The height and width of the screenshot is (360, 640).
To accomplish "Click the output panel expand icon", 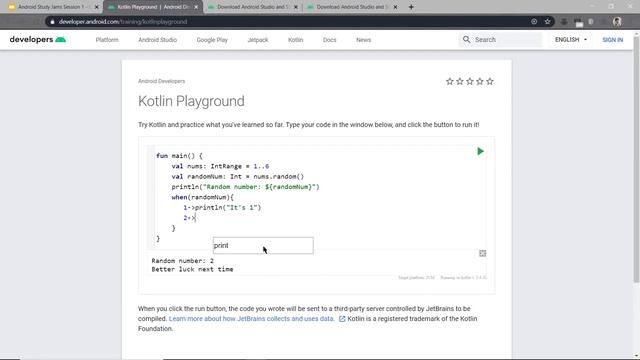I will coord(482,253).
